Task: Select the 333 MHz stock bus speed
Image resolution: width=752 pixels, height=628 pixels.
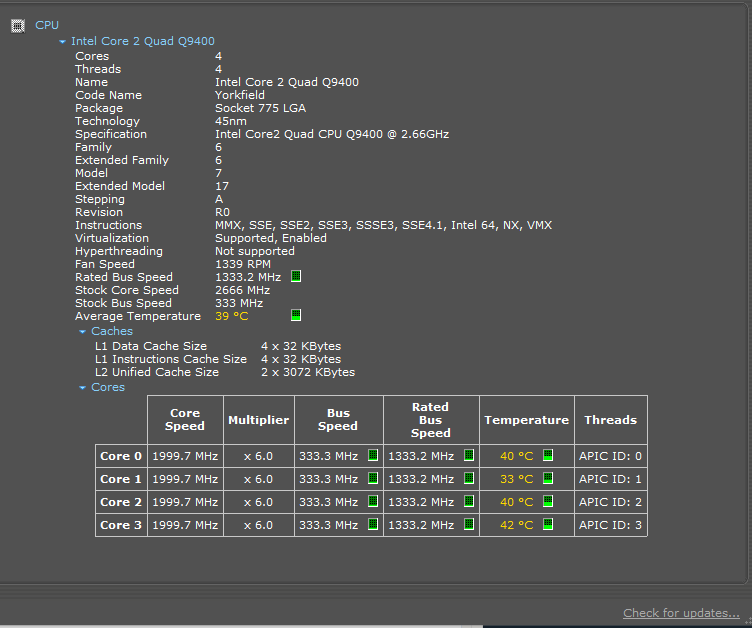Action: pyautogui.click(x=239, y=303)
